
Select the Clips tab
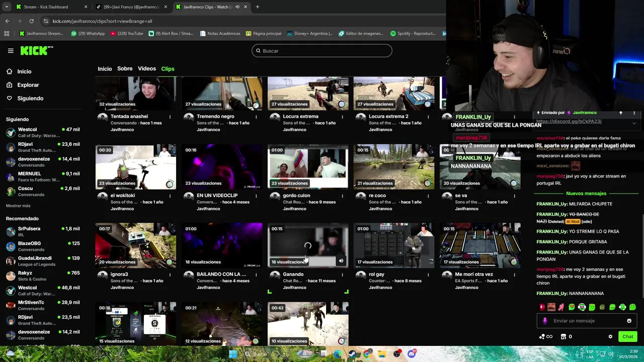click(x=168, y=69)
